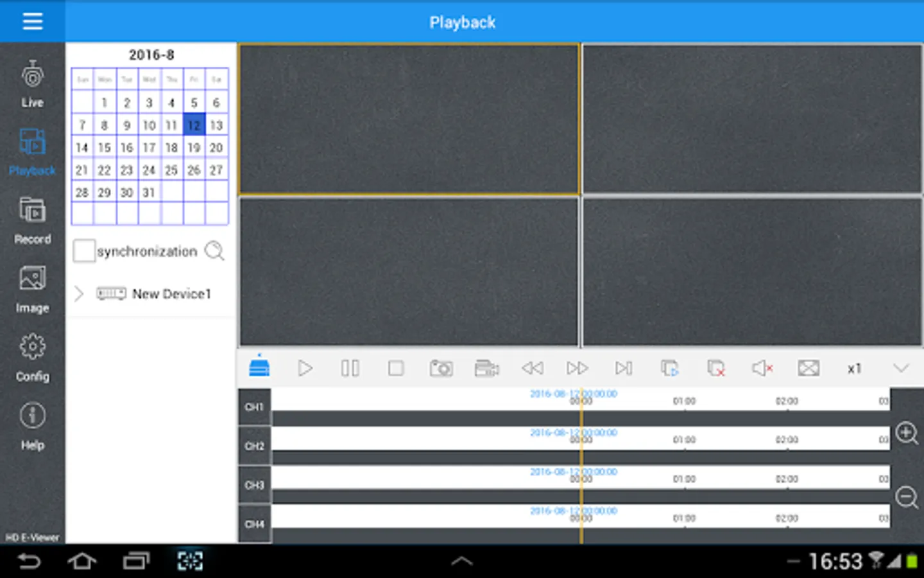Switch to Live view
Screen dimensions: 924x578
(32, 84)
